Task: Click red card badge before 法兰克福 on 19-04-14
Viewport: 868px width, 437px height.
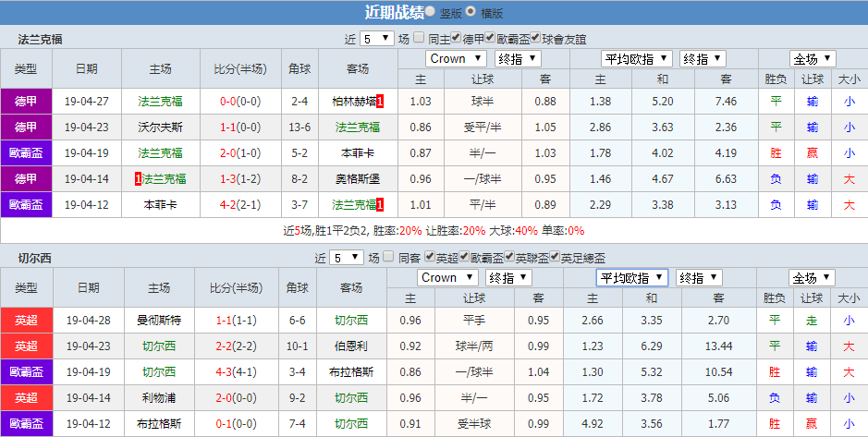Action: (x=139, y=178)
